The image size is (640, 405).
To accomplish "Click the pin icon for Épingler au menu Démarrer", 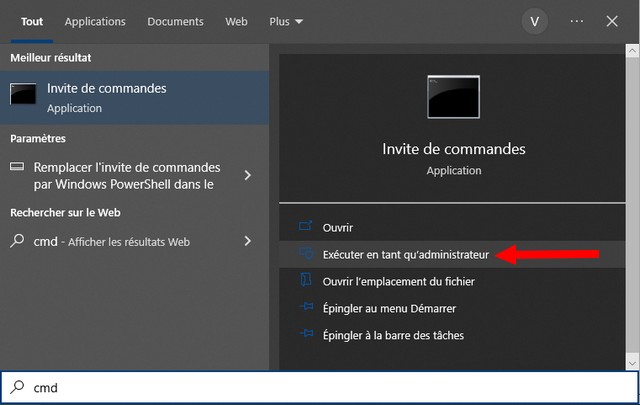I will tap(306, 309).
